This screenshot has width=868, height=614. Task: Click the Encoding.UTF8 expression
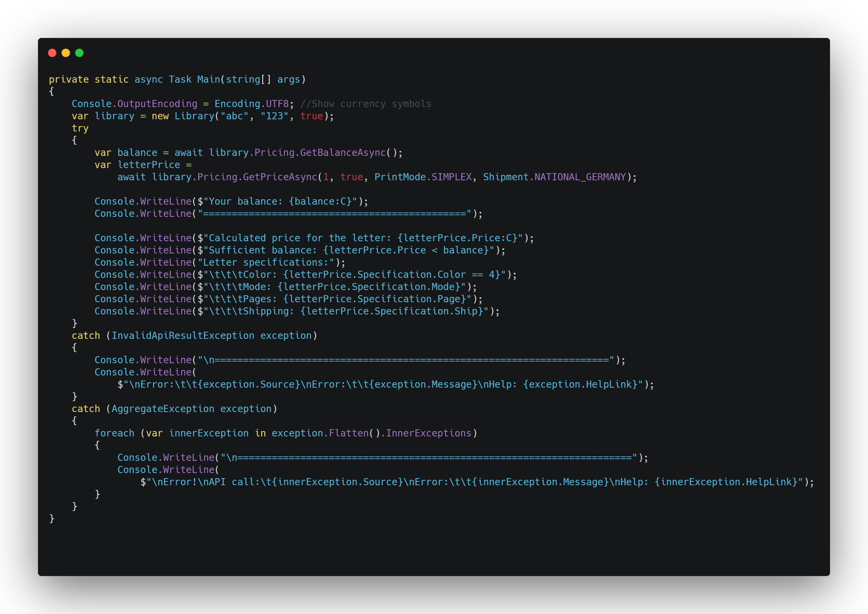click(252, 104)
